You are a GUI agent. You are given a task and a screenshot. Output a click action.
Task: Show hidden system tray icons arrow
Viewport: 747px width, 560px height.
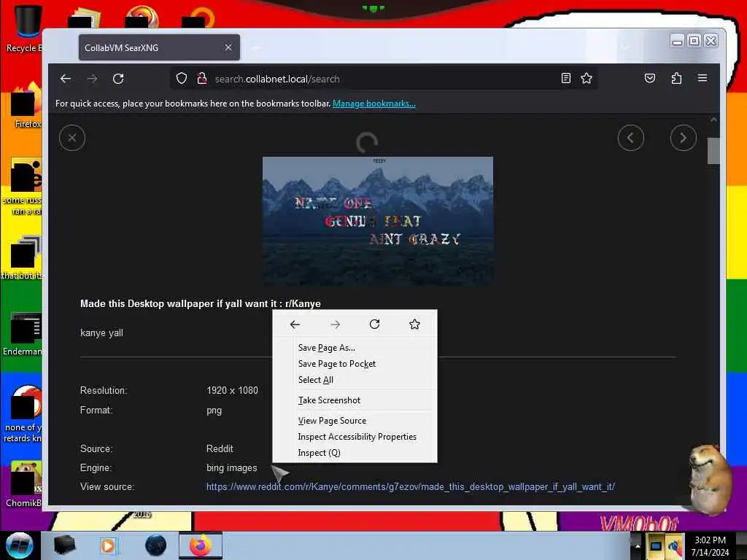coord(638,545)
